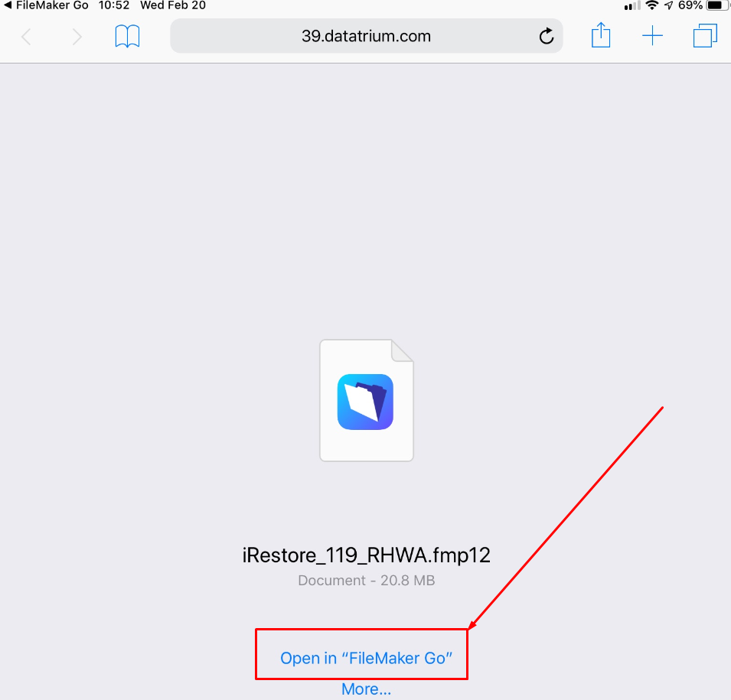
Task: Open the More... options link
Action: click(x=367, y=689)
